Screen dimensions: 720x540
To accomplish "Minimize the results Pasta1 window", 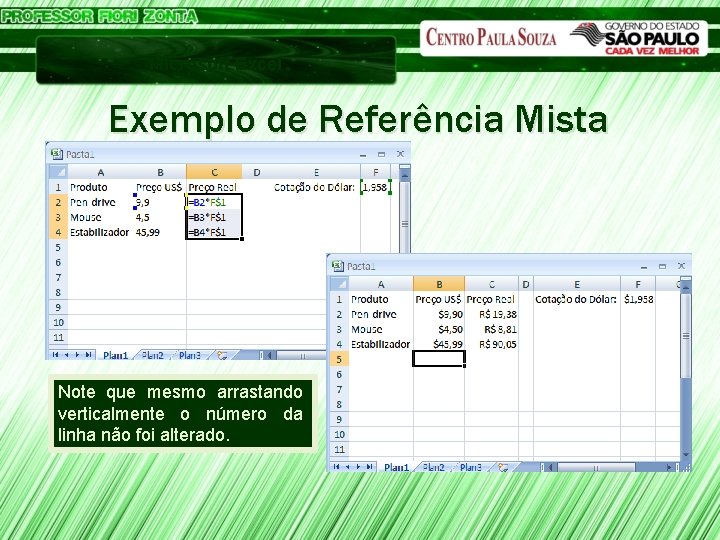I will tap(644, 266).
